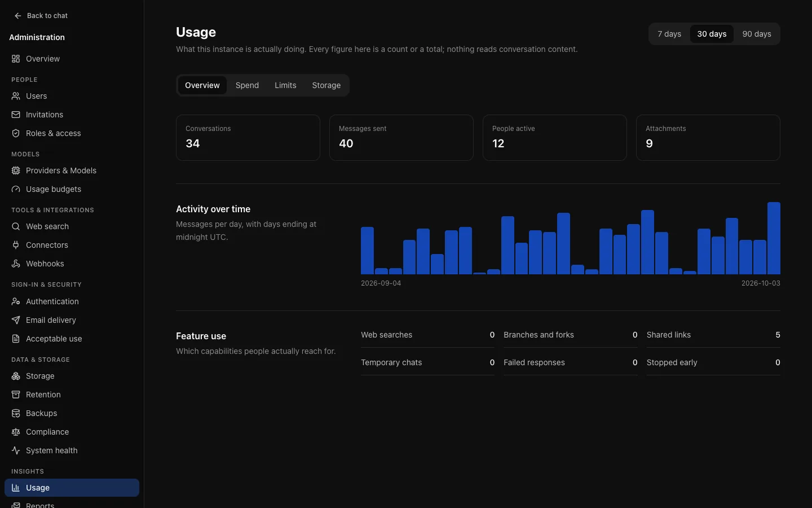Click the Back to chat arrow icon
Viewport: 812px width, 508px height.
(18, 16)
